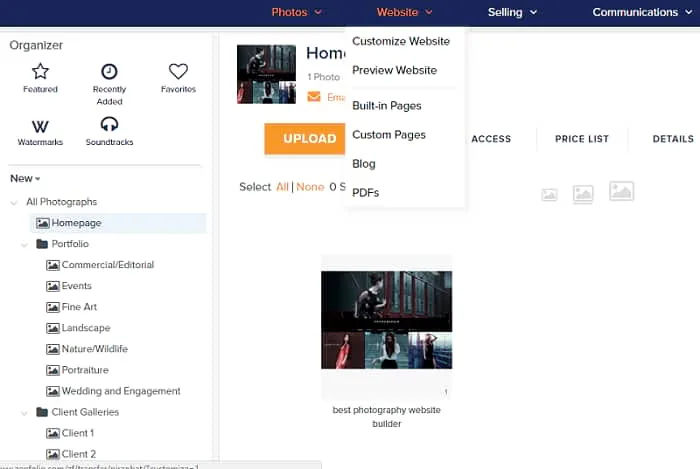Click the Wedding and Engagement gallery icon
The width and height of the screenshot is (700, 469).
click(x=53, y=391)
